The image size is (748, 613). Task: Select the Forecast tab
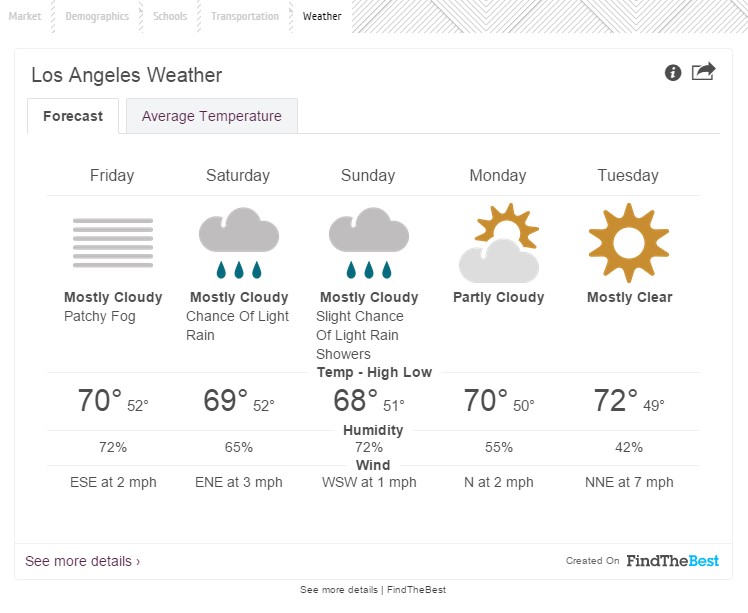click(x=73, y=116)
